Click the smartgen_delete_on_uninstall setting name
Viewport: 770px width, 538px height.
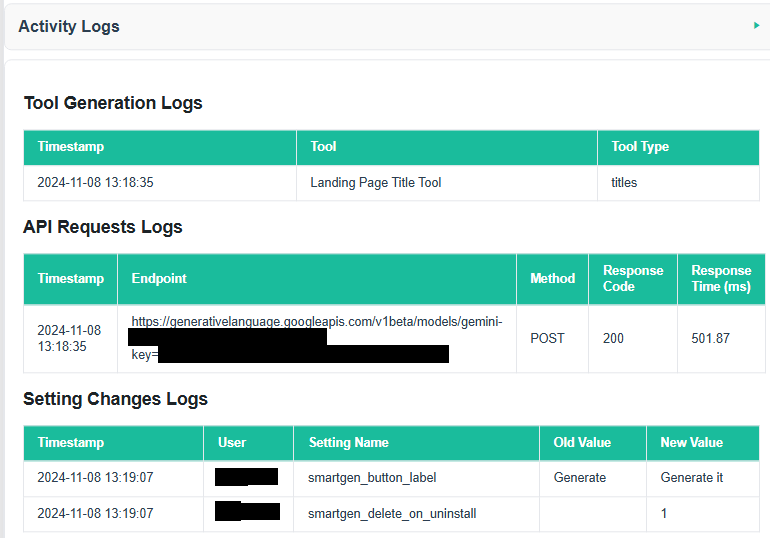coord(392,514)
